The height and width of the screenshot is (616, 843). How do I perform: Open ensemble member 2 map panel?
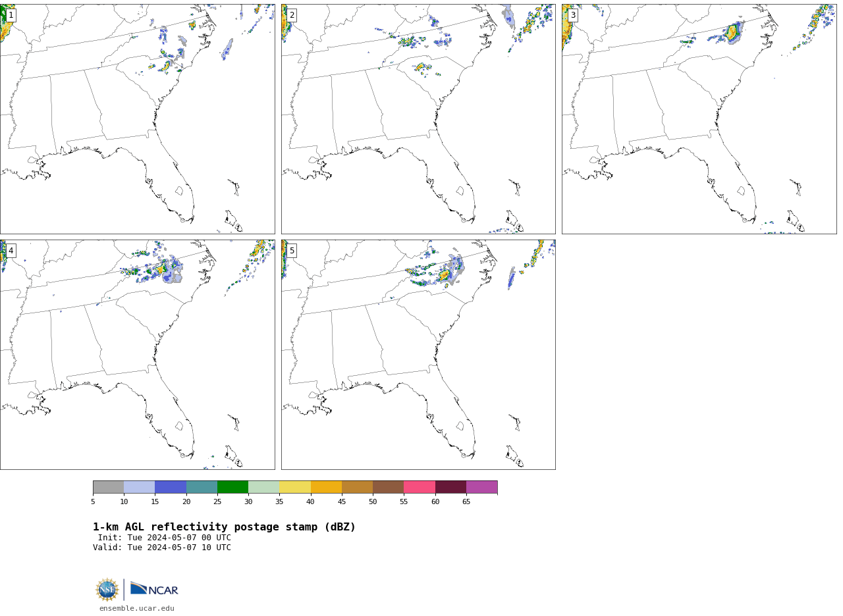point(418,119)
